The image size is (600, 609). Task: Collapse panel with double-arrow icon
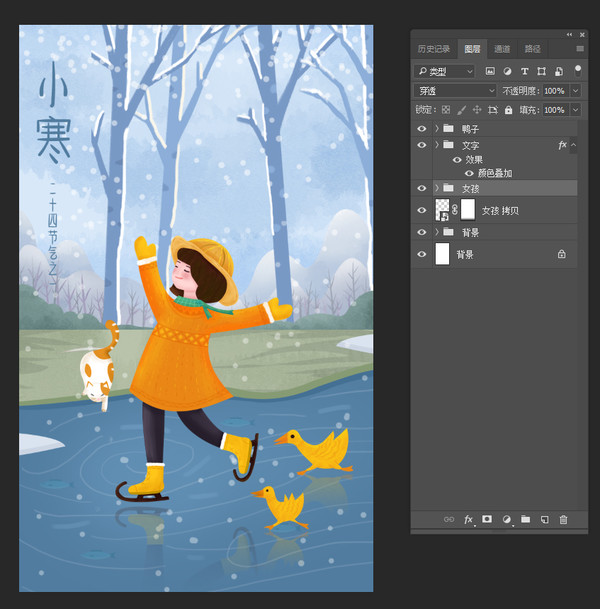(x=569, y=35)
